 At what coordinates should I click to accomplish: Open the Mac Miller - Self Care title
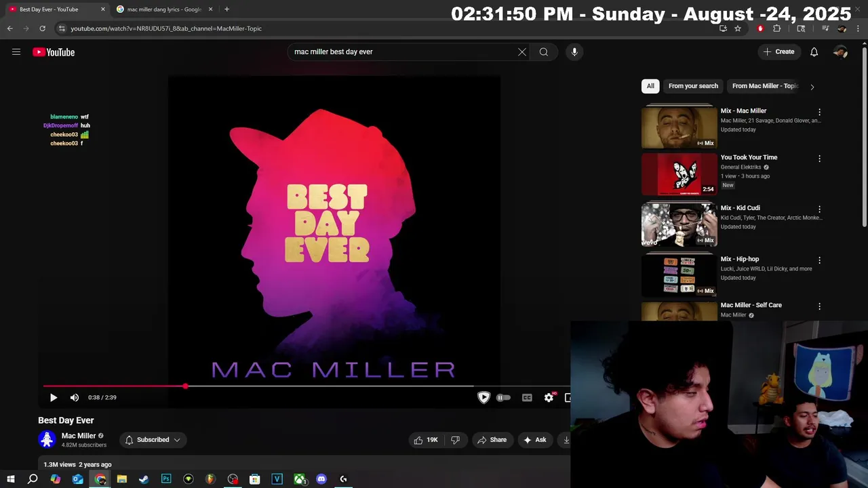tap(751, 305)
